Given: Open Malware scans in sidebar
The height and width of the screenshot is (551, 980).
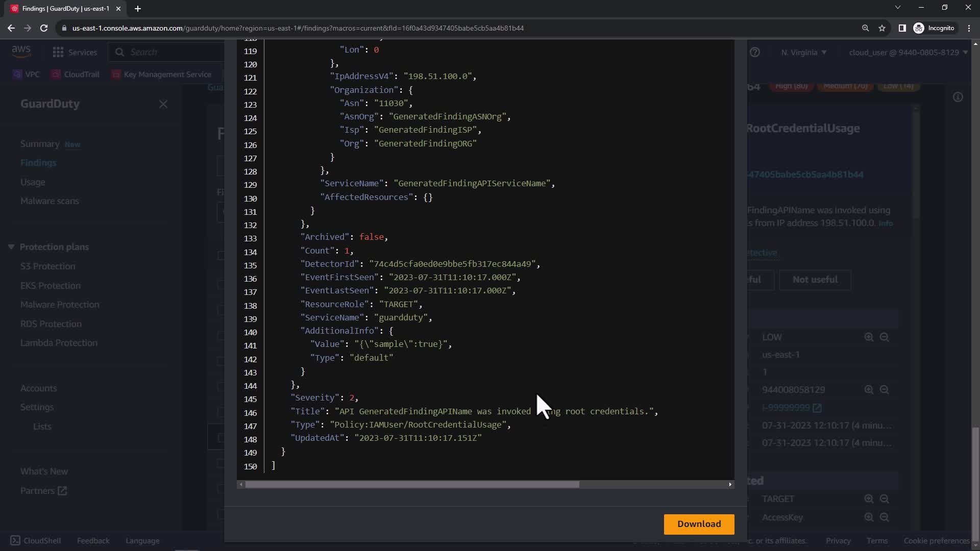Looking at the screenshot, I should click(x=50, y=201).
